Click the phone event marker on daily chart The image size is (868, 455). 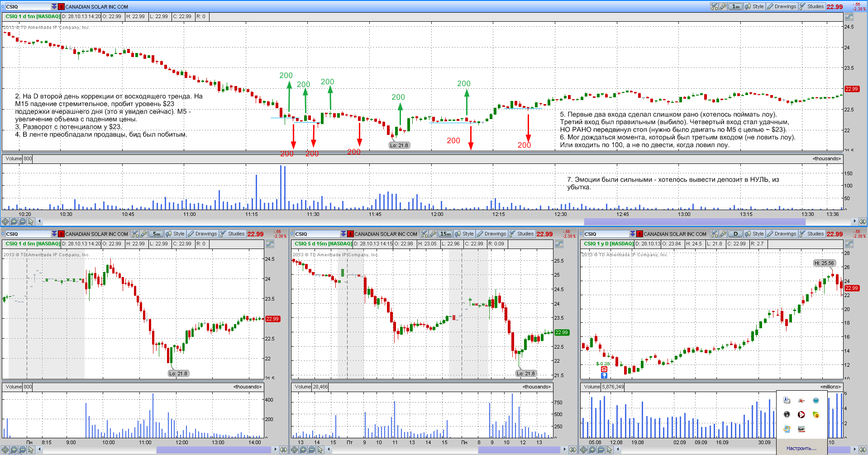tap(604, 369)
